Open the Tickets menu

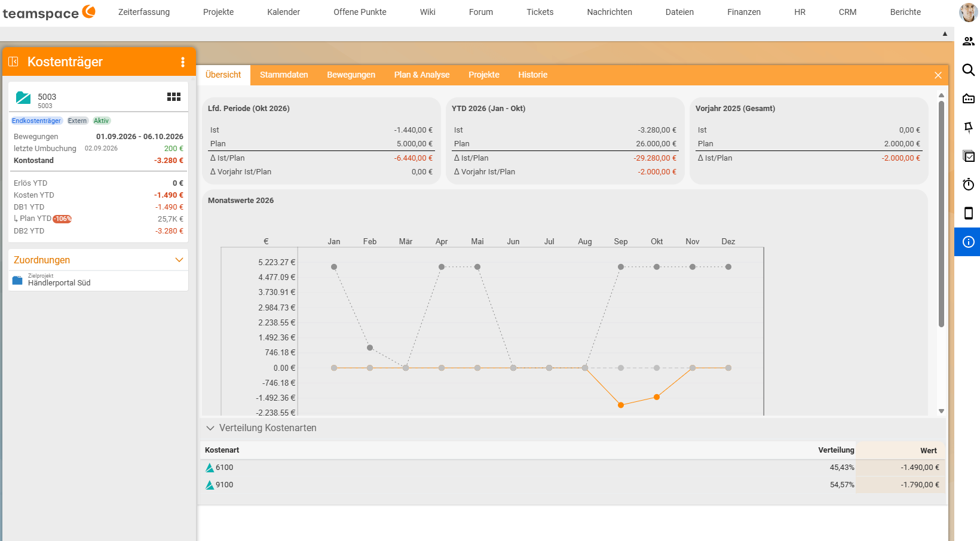(x=540, y=12)
